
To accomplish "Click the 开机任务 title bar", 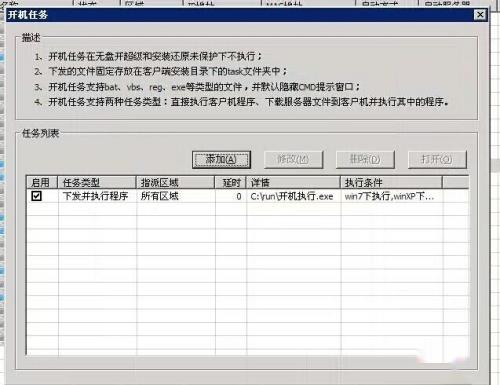I will pos(240,15).
